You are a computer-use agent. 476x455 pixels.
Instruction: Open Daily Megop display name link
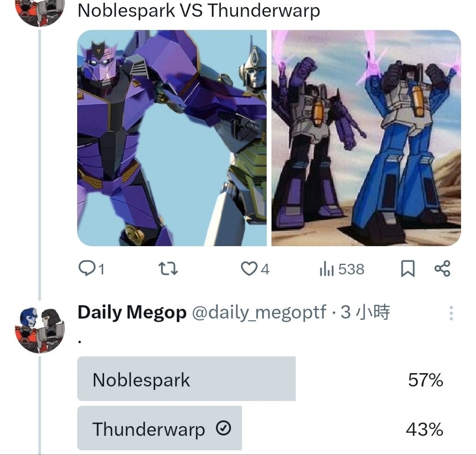132,313
